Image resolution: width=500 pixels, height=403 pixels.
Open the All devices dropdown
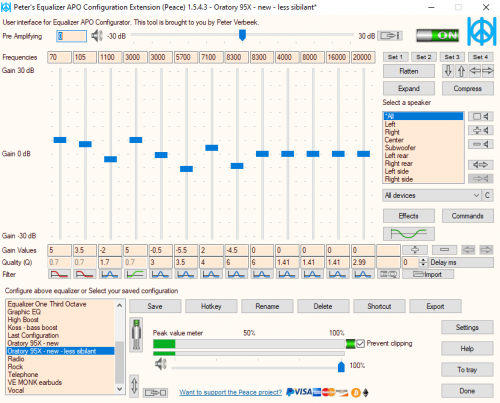point(432,196)
